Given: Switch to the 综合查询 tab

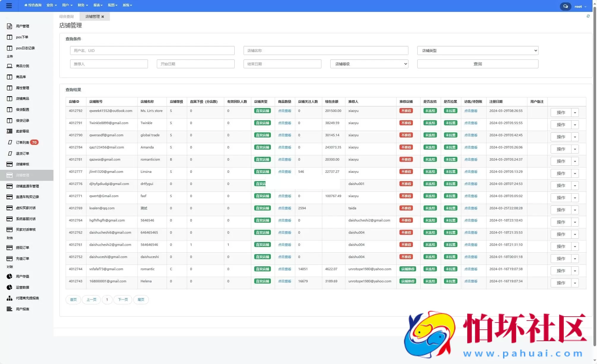Looking at the screenshot, I should click(x=67, y=17).
